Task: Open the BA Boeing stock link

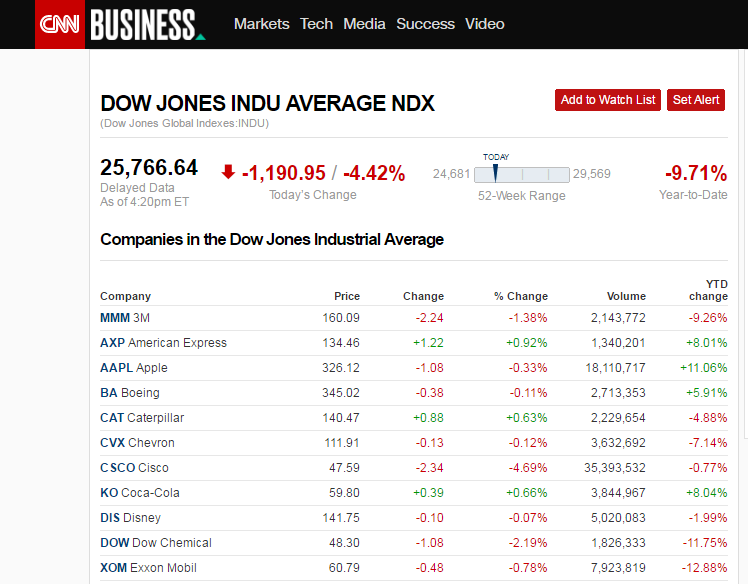Action: [x=129, y=393]
